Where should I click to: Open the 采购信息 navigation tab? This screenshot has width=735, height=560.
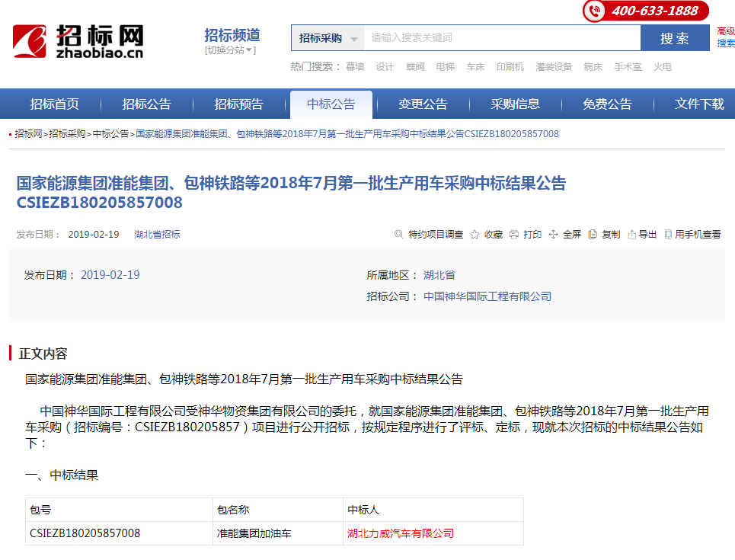pos(515,104)
